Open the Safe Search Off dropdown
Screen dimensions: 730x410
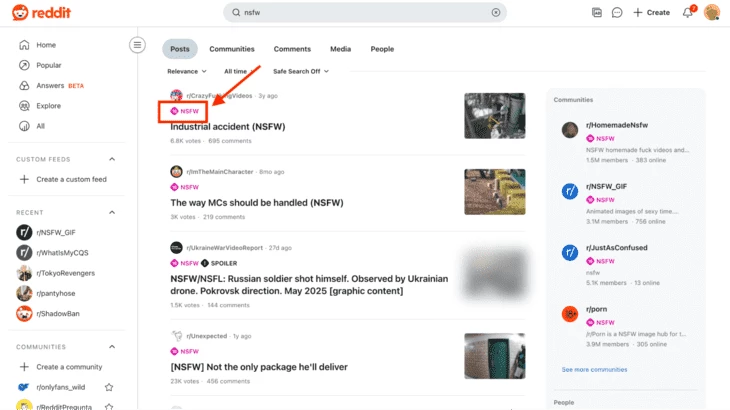[x=301, y=71]
